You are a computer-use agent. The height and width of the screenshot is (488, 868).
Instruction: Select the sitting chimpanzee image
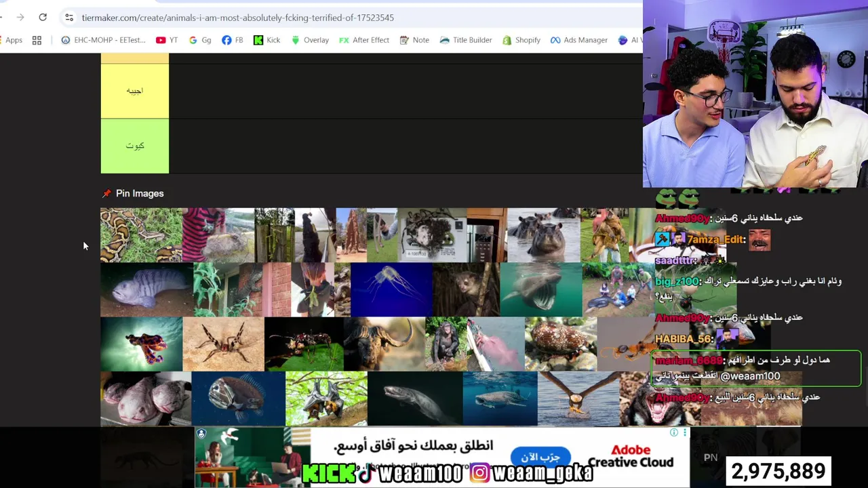[446, 344]
